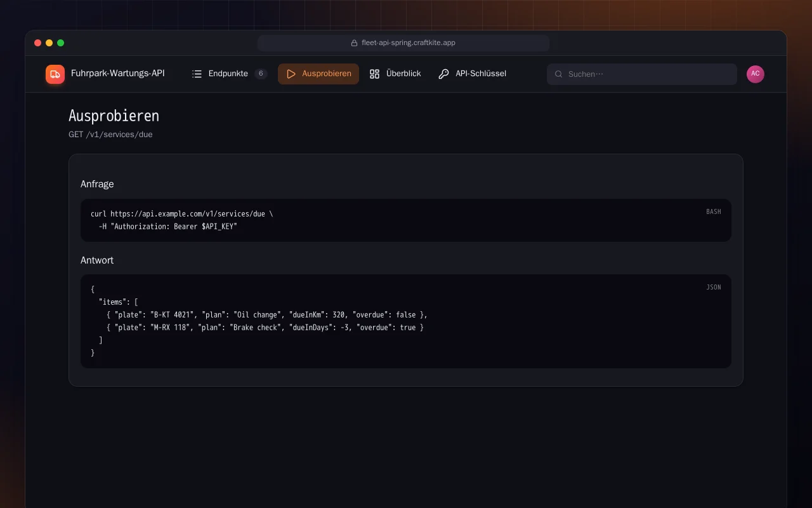Open the API-Schlüssel tab
The height and width of the screenshot is (508, 812).
[x=473, y=74]
